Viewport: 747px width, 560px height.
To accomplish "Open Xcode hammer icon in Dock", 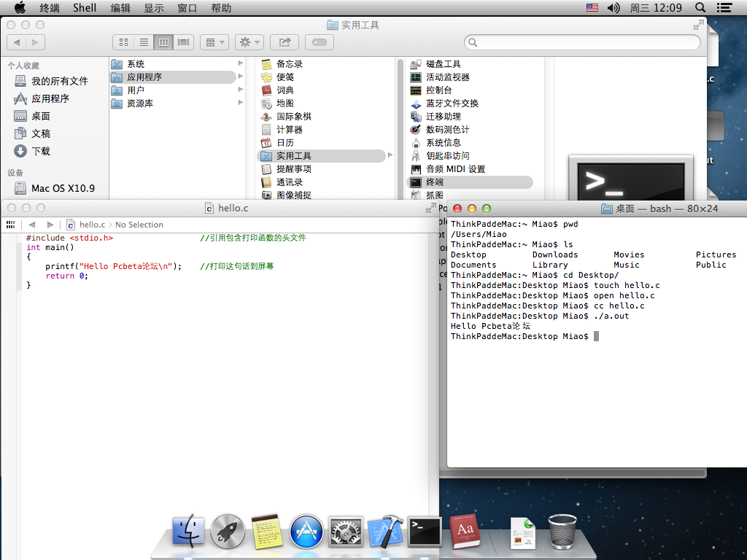I will click(385, 532).
